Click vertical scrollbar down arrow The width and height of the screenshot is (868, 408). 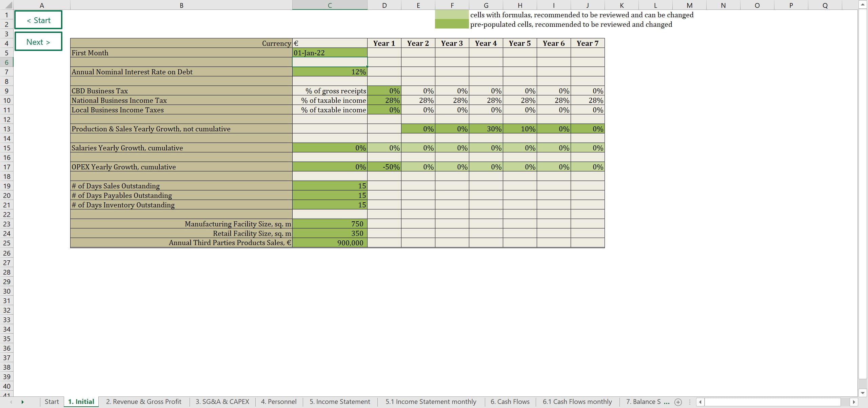[863, 393]
